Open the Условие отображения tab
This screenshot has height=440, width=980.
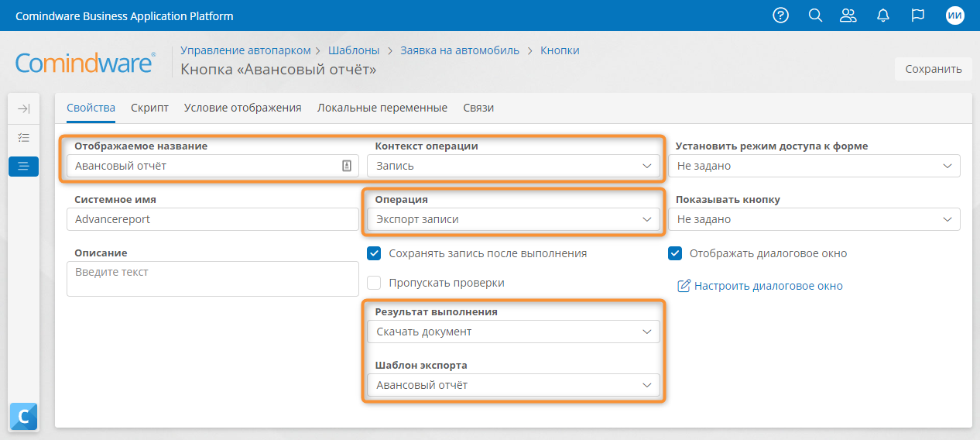(242, 108)
